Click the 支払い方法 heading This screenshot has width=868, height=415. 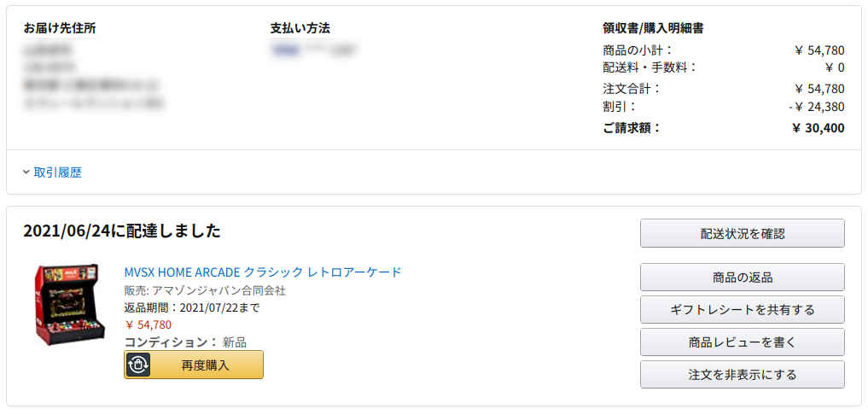(300, 28)
